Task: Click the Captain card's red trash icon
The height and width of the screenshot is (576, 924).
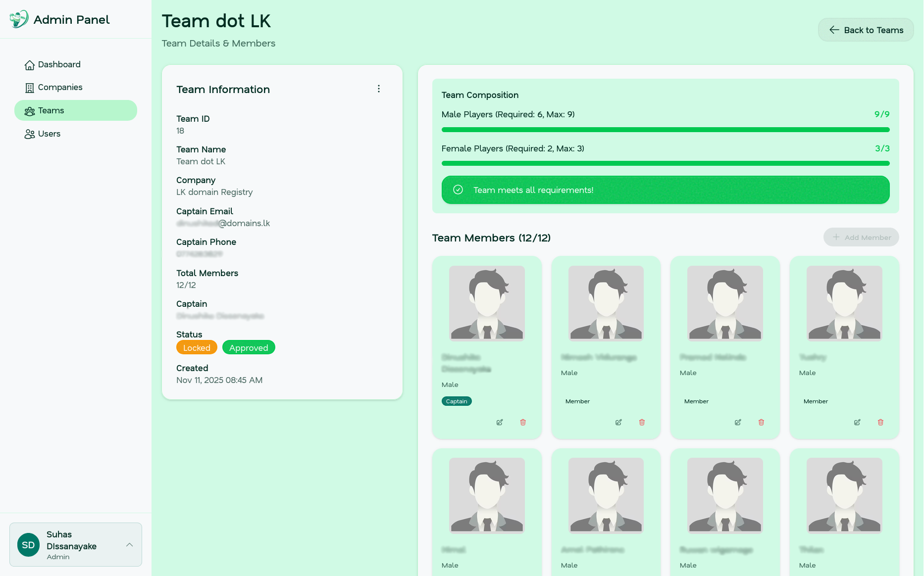Action: [523, 422]
